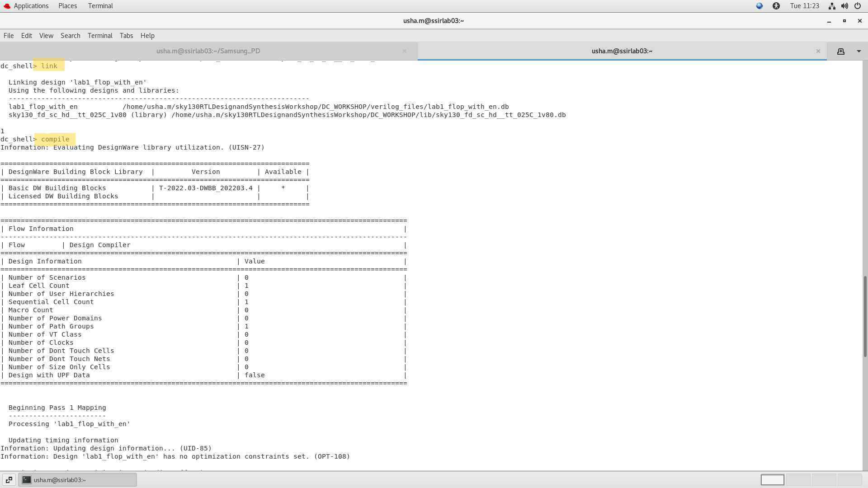Select the terminal window taskbar button

tap(77, 480)
